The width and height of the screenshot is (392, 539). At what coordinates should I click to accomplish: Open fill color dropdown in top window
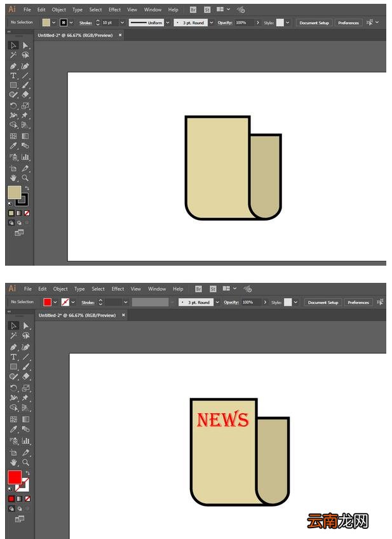(53, 23)
